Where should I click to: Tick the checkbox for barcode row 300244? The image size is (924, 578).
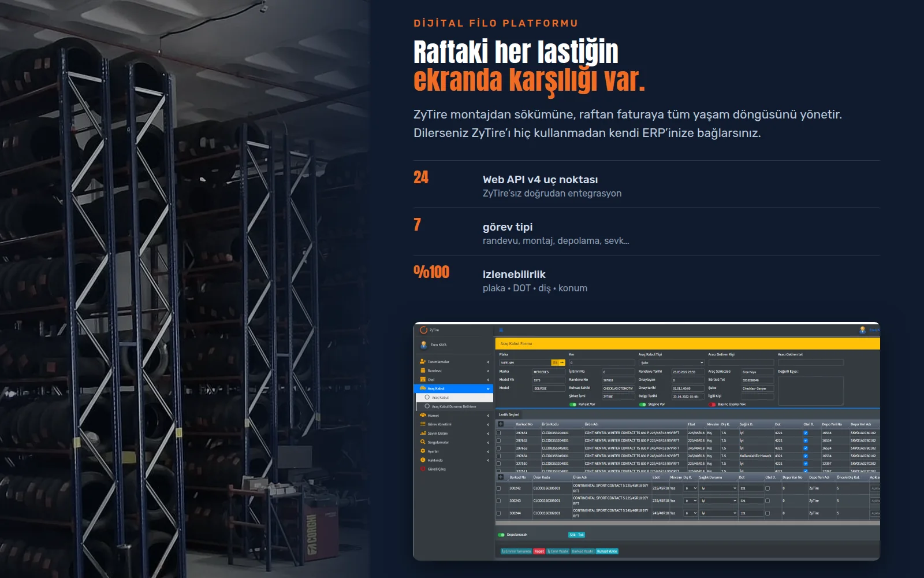click(x=498, y=513)
